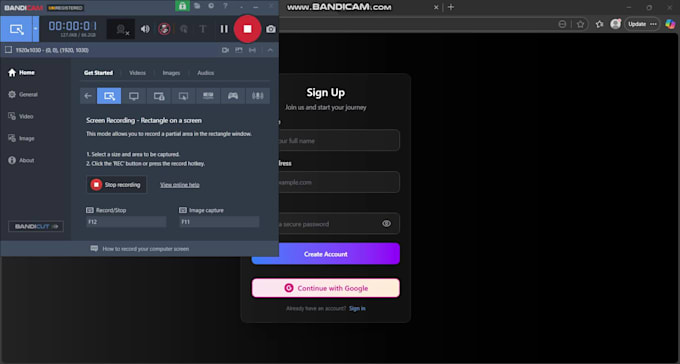
Task: Add page to favorites with star icon
Action: pos(580,24)
